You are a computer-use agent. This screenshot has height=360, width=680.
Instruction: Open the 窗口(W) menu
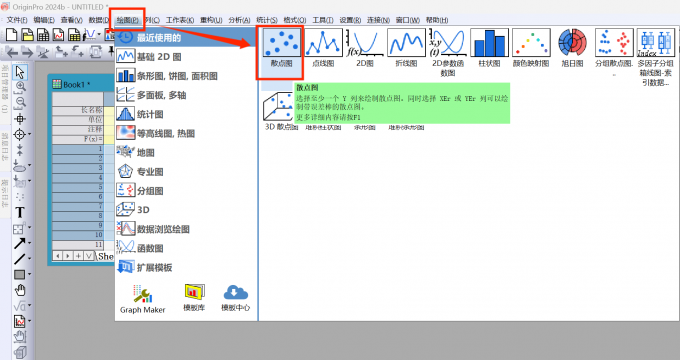point(408,20)
